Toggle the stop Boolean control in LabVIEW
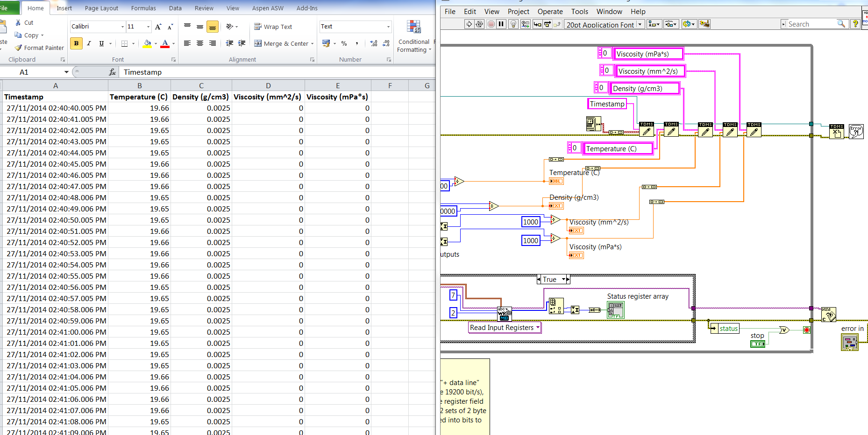Viewport: 868px width, 435px height. pyautogui.click(x=757, y=344)
